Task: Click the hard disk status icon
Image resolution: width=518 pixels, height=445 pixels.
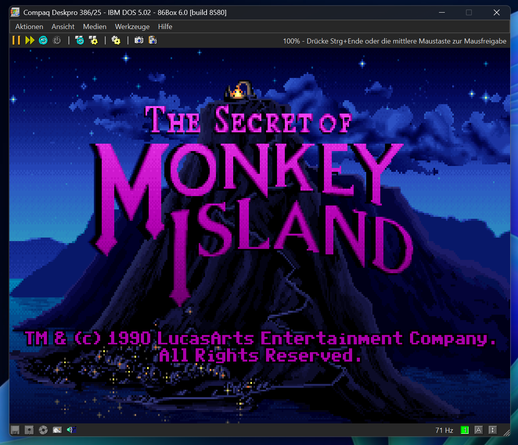Action: coord(57,430)
